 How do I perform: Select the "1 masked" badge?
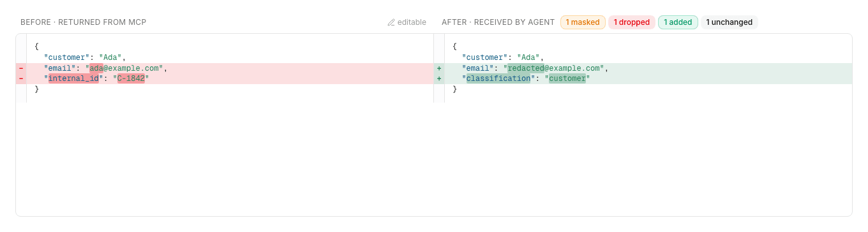click(583, 22)
